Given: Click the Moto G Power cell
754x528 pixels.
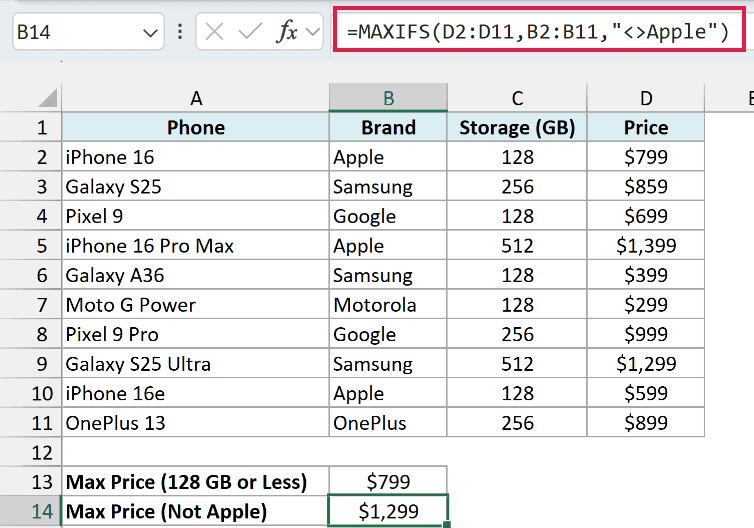Looking at the screenshot, I should click(196, 305).
